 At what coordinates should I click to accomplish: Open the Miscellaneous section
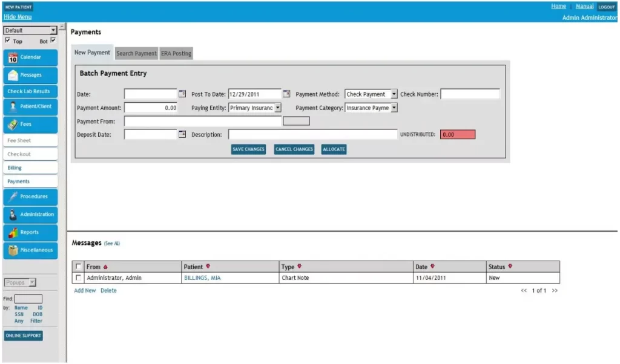point(30,250)
